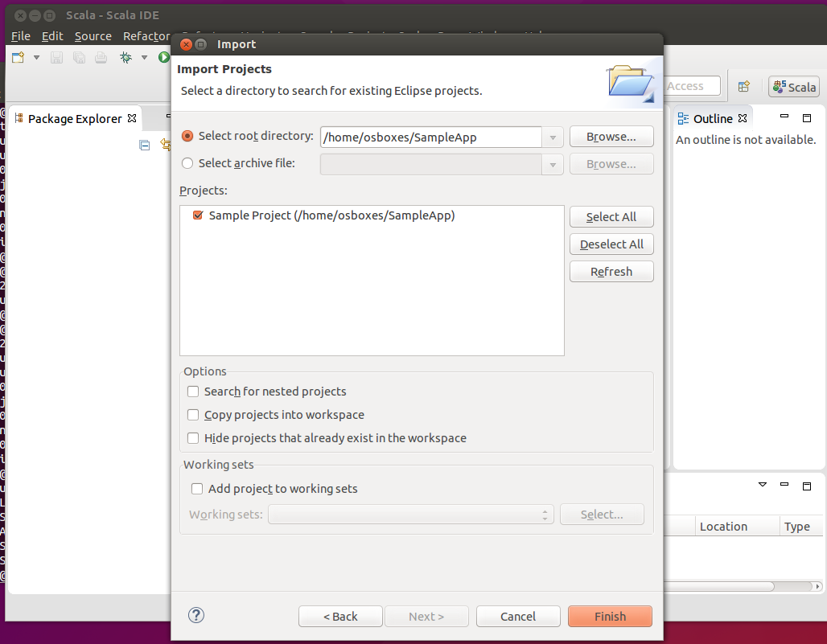Viewport: 827px width, 644px height.
Task: Expand the archive file dropdown arrow
Action: pyautogui.click(x=553, y=165)
